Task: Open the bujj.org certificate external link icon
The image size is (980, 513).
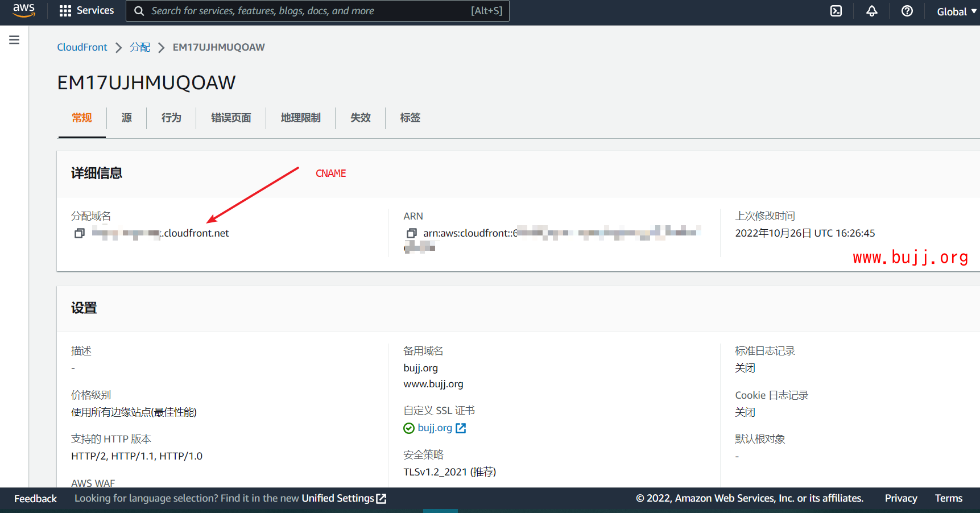Action: pos(461,428)
